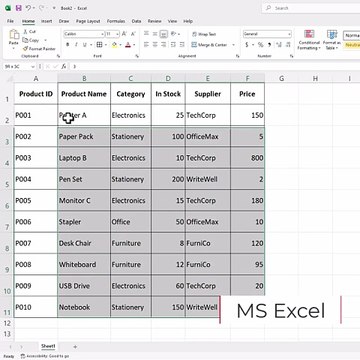360x360 pixels.
Task: Apply Percent Style number format
Action: pos(260,45)
